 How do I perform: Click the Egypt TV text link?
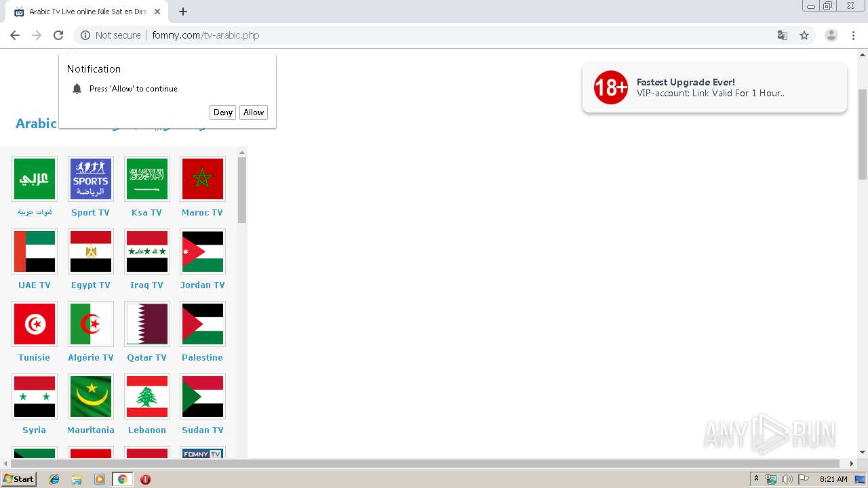coord(90,285)
